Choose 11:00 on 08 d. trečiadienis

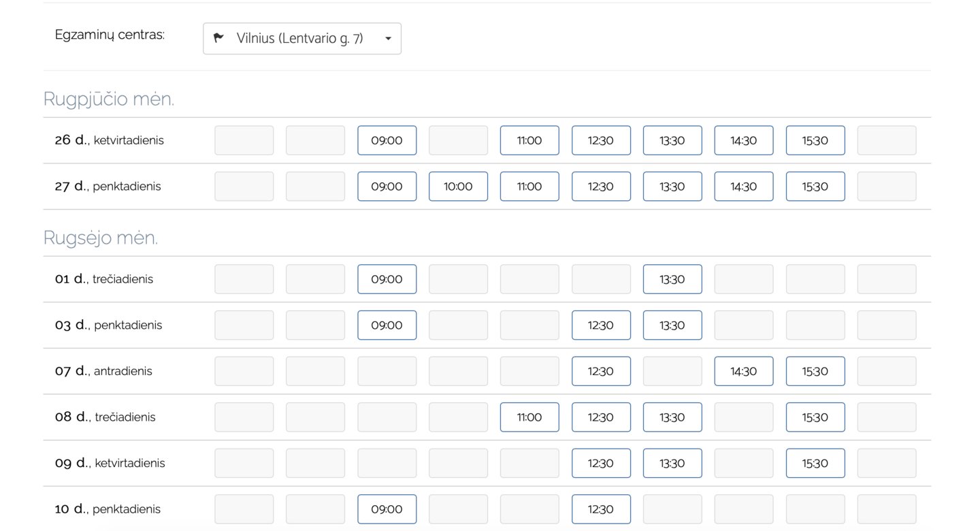[529, 417]
